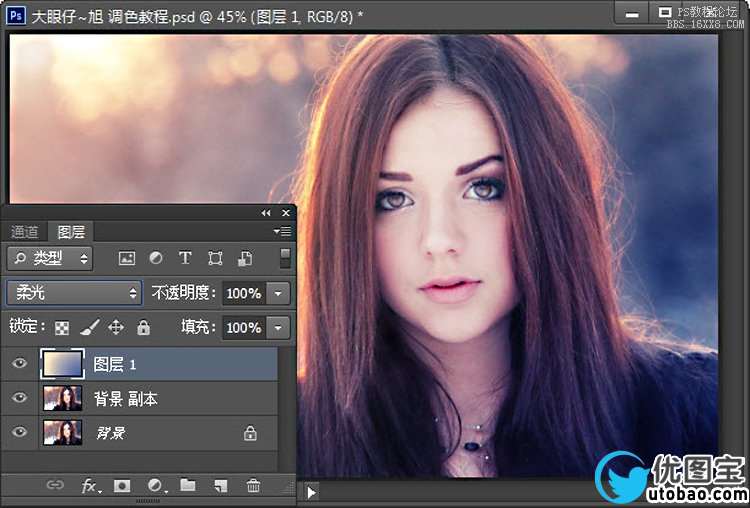Screen dimensions: 750x508
Task: Hide the 图层 1 layer
Action: point(20,364)
